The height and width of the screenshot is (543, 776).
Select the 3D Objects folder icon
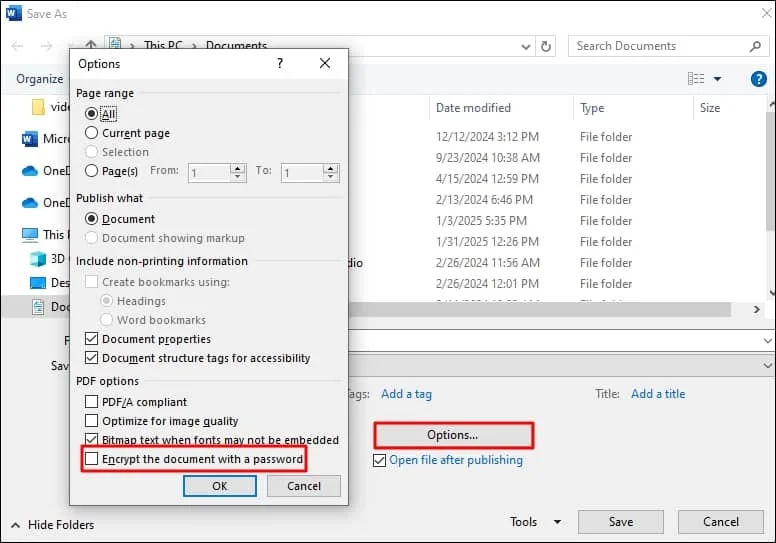38,259
